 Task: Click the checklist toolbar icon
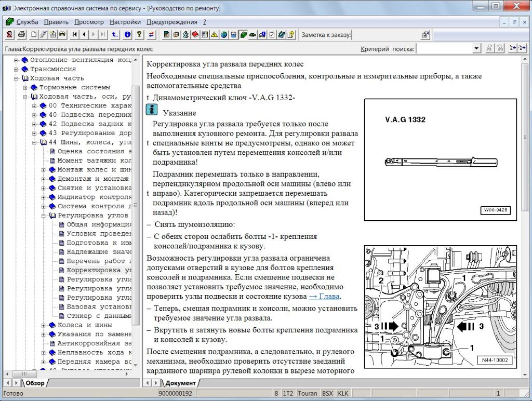coord(271,35)
